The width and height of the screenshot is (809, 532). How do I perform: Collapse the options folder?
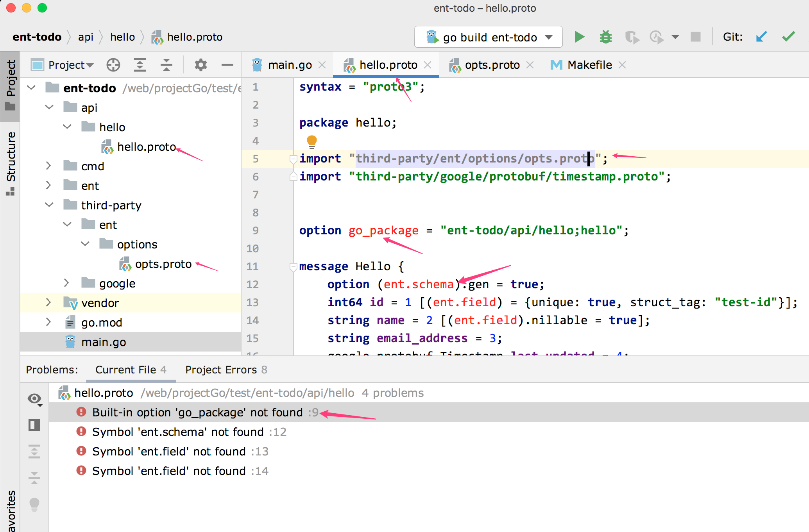pyautogui.click(x=85, y=244)
